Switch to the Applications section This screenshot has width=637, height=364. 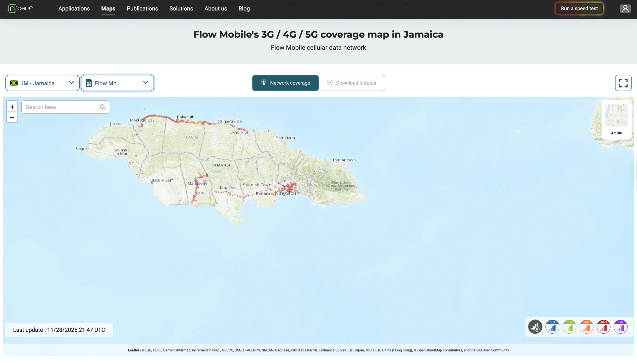click(x=74, y=8)
